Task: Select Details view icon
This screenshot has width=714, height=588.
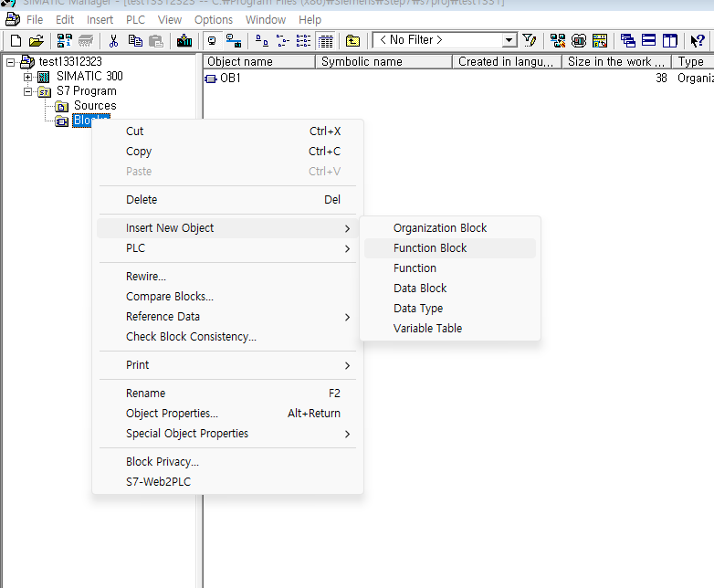Action: (325, 40)
